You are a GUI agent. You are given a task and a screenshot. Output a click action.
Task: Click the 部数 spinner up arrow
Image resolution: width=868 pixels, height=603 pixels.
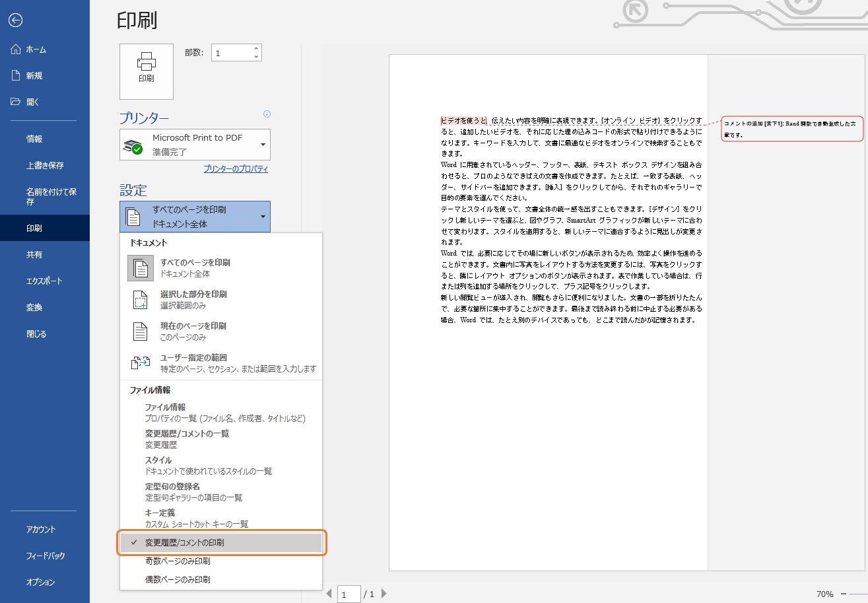click(256, 47)
